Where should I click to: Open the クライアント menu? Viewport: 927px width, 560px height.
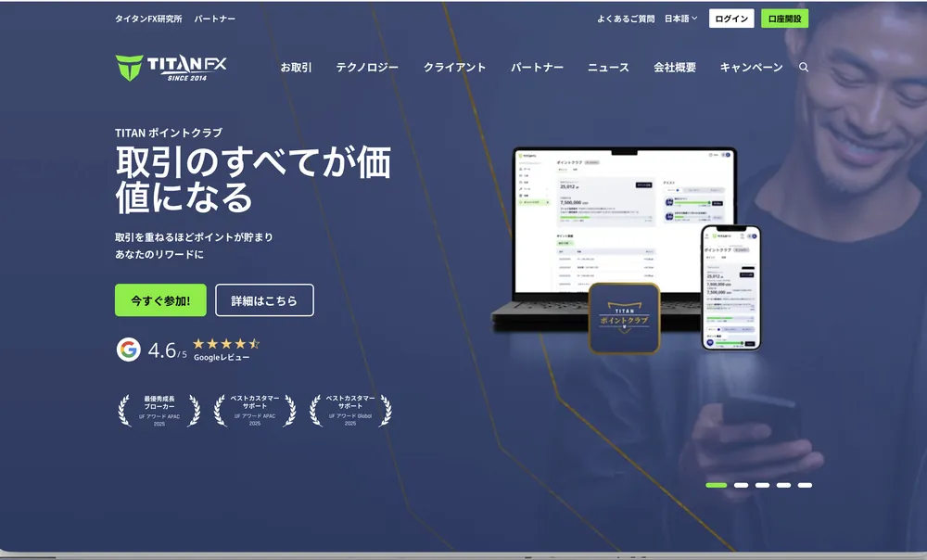pos(454,68)
